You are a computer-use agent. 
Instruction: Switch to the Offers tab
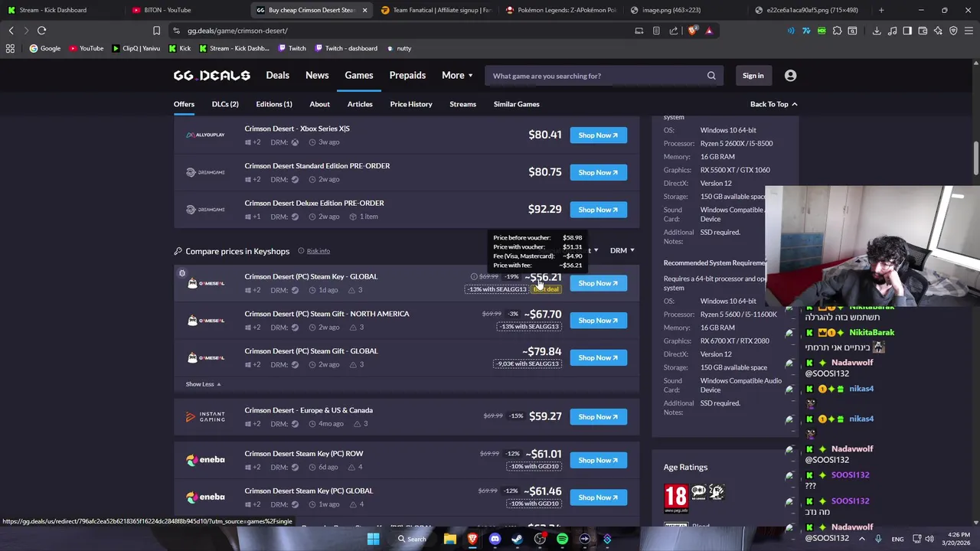184,104
